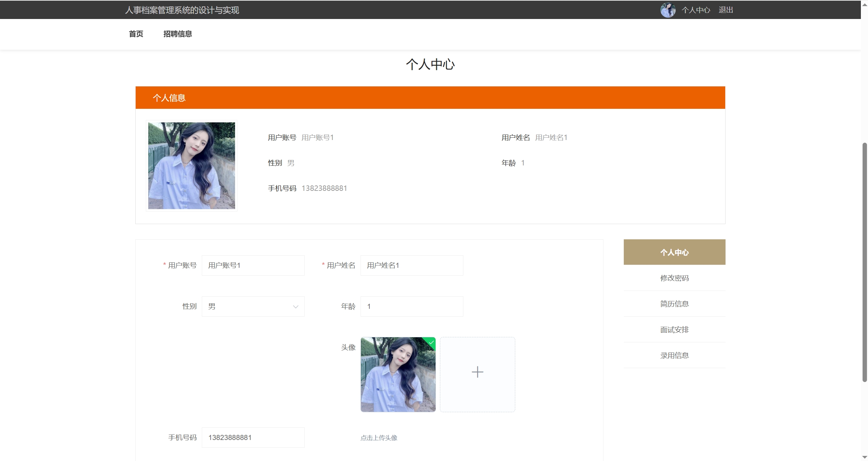This screenshot has height=461, width=868.
Task: Open 录用信息 in the side menu
Action: point(674,356)
